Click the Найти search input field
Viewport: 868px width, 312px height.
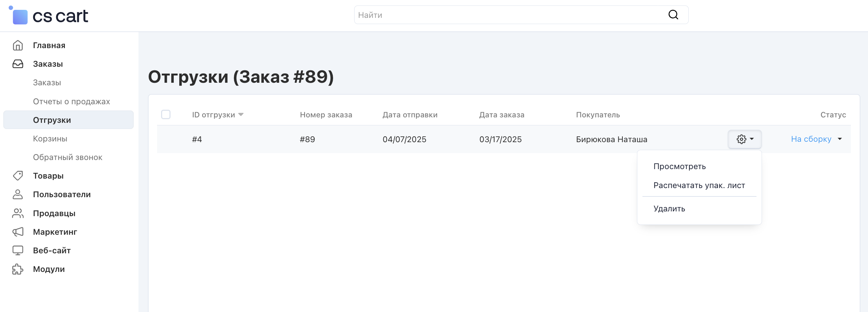(510, 15)
